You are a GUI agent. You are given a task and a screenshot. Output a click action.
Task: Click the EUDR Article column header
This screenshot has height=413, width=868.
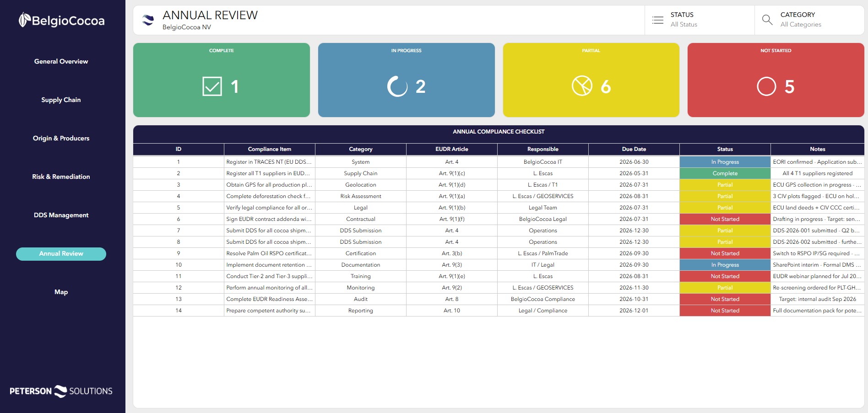pyautogui.click(x=452, y=149)
